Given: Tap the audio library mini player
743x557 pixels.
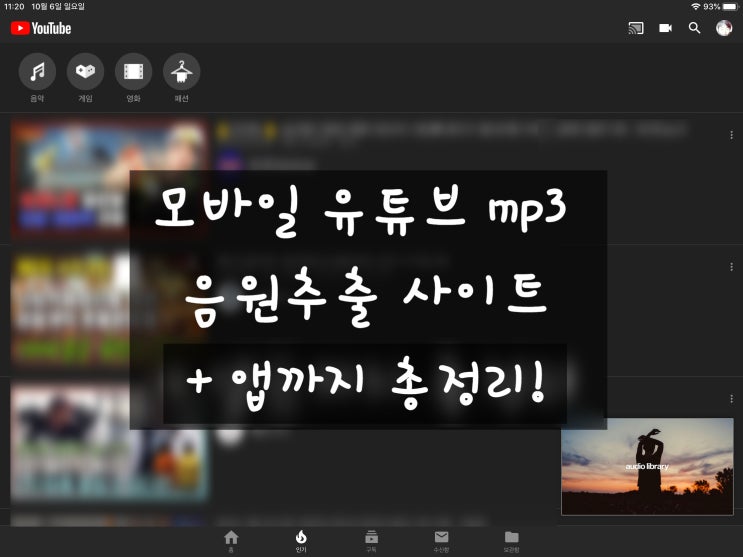Looking at the screenshot, I should coord(646,466).
